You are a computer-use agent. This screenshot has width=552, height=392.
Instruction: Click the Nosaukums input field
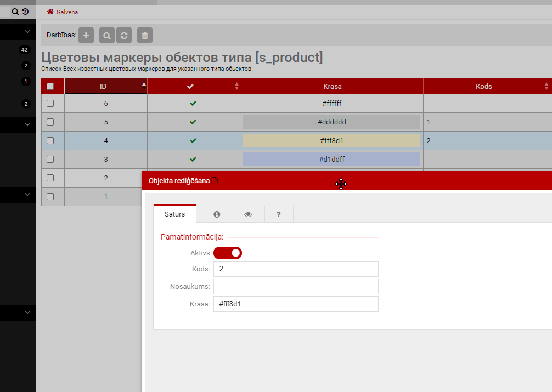tap(296, 286)
